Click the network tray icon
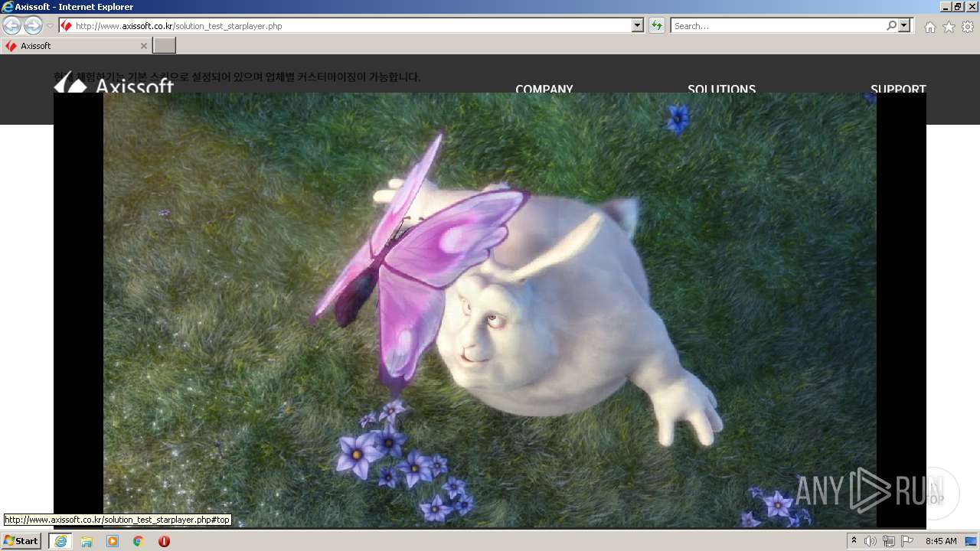Viewport: 980px width, 551px height. [889, 541]
